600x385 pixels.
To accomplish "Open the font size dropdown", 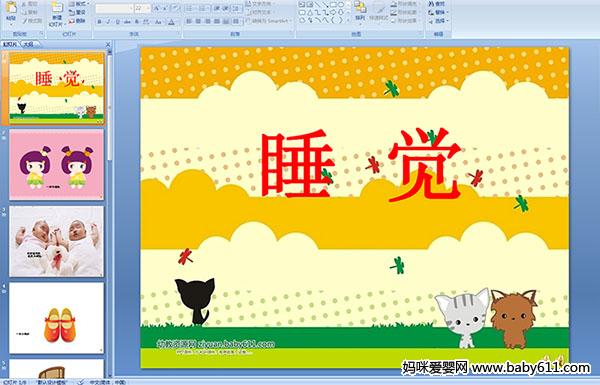I will 147,8.
